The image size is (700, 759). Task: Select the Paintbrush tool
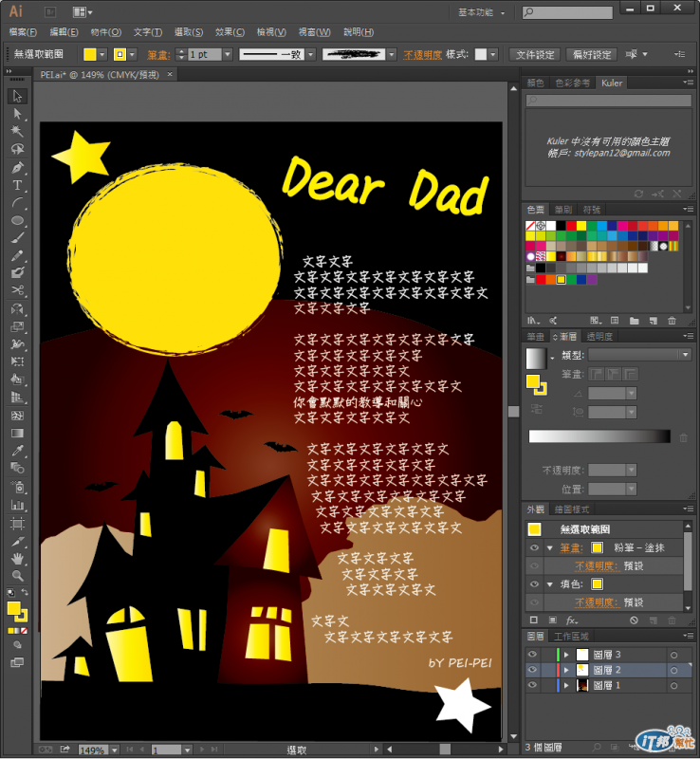tap(17, 238)
